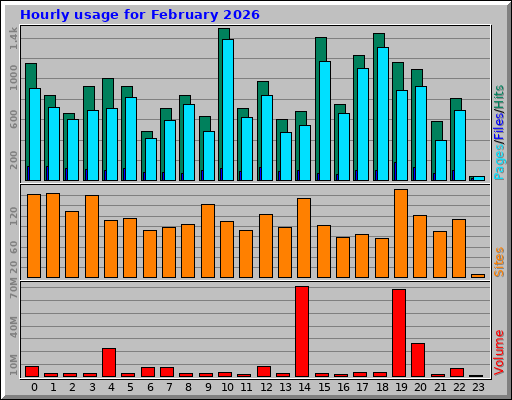Click the orange sites bar for hour 14
512x400 pixels.
[304, 238]
